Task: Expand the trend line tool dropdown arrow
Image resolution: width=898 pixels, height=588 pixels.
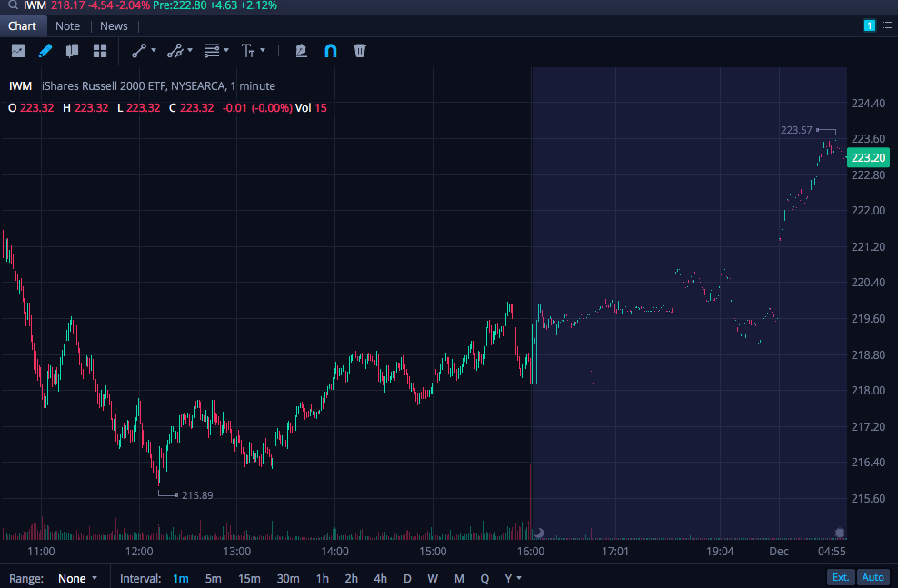Action: point(154,51)
